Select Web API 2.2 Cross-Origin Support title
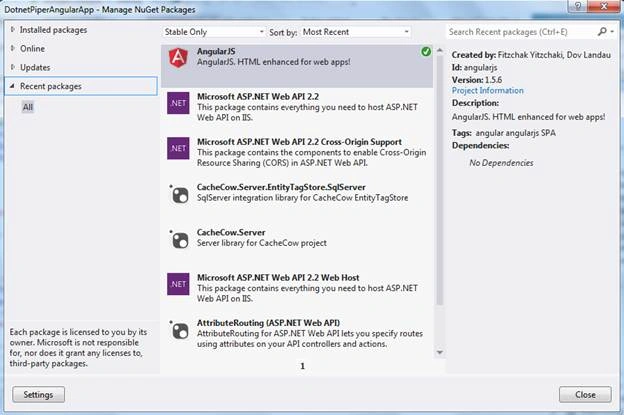Screen dimensions: 624x415 (299, 142)
